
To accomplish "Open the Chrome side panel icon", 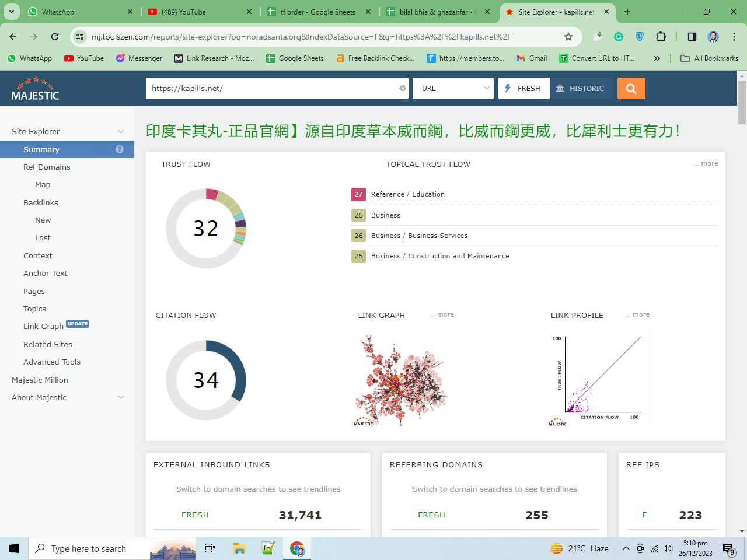I will (x=692, y=37).
